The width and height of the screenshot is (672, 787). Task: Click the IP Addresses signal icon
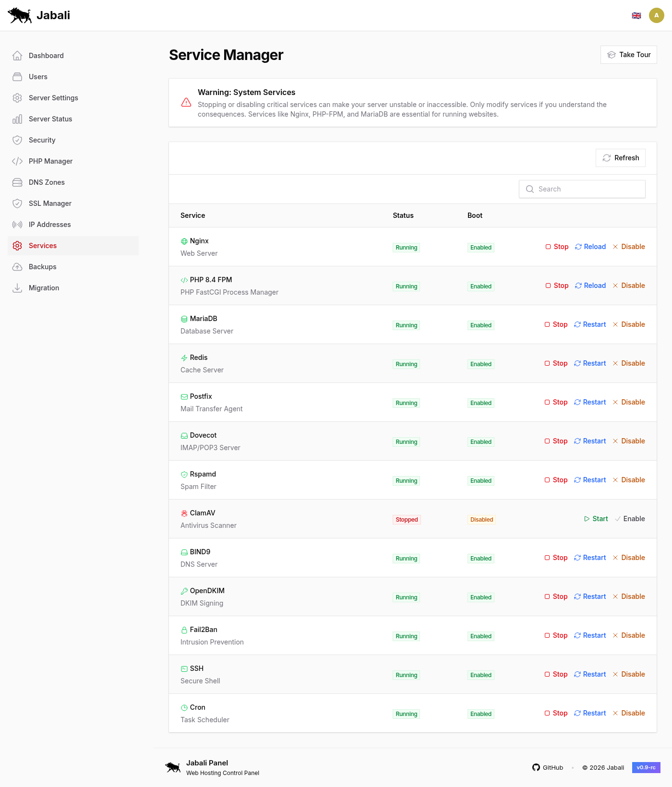tap(17, 225)
